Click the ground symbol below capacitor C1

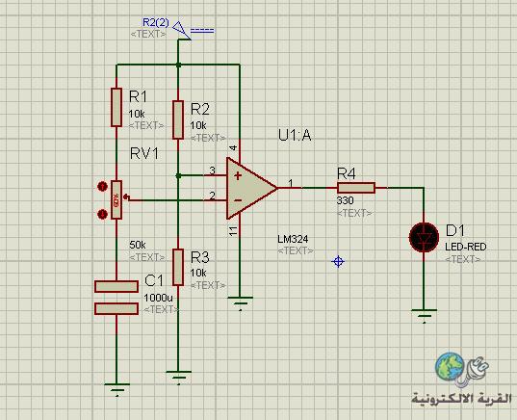click(x=116, y=389)
